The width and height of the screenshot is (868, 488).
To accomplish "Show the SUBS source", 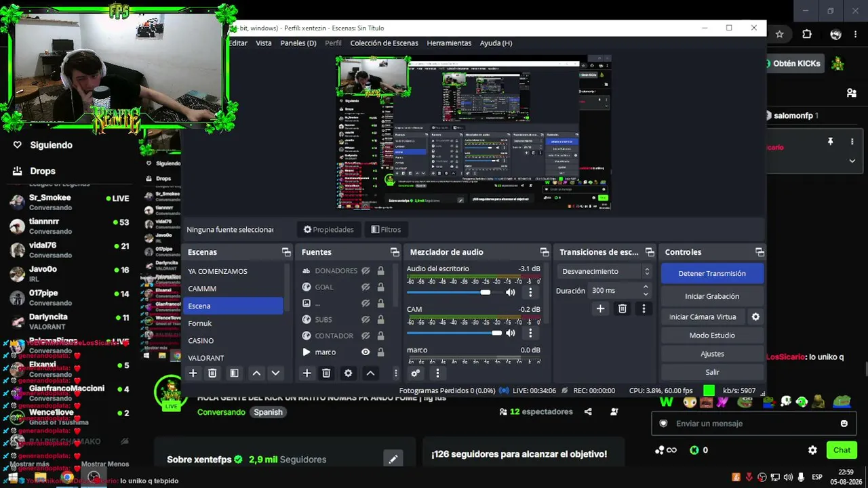I will click(366, 320).
